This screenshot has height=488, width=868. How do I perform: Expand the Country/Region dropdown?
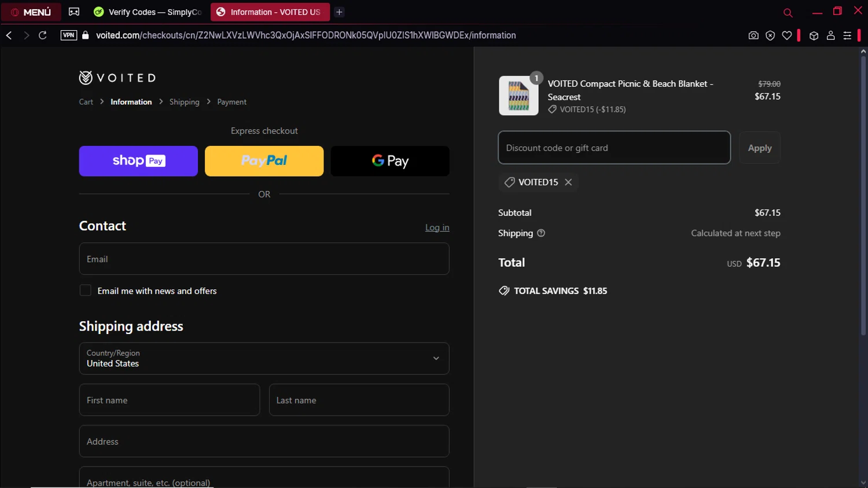(264, 358)
